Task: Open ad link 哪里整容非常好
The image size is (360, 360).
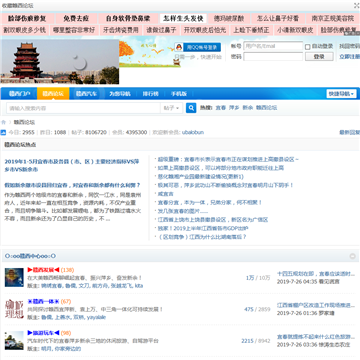Action: point(74,30)
